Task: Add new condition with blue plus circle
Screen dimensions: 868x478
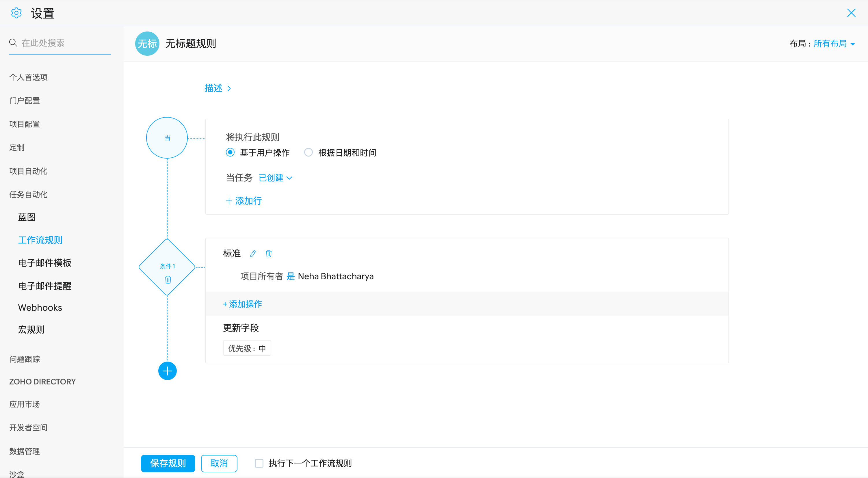Action: [168, 371]
